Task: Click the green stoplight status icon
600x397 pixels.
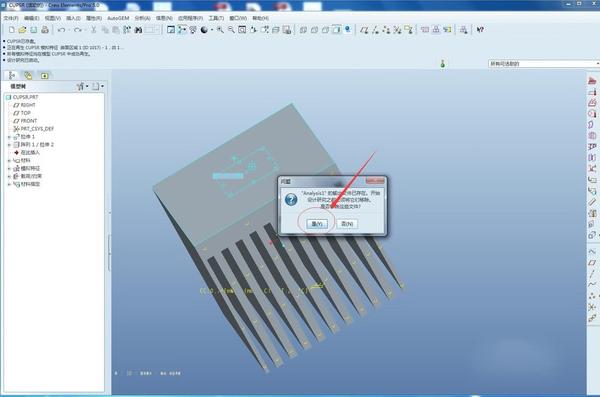Action: point(443,64)
